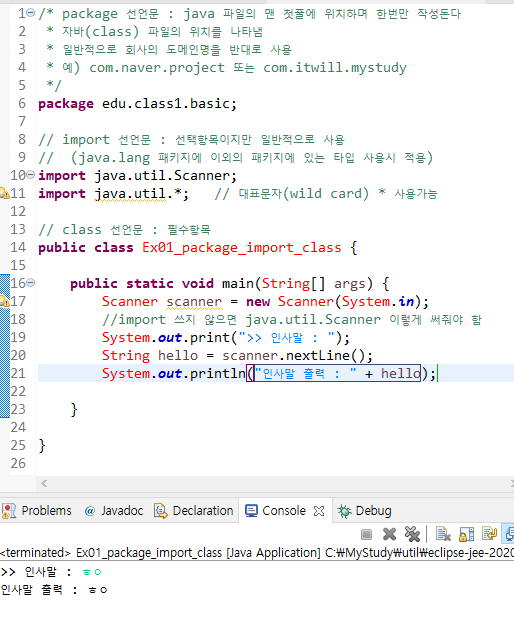Image resolution: width=514 pixels, height=624 pixels.
Task: Click 'main' method name on line 16
Action: point(238,283)
